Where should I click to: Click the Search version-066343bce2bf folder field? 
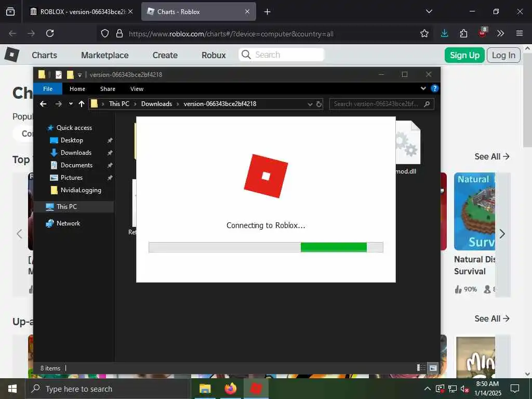[x=382, y=104]
